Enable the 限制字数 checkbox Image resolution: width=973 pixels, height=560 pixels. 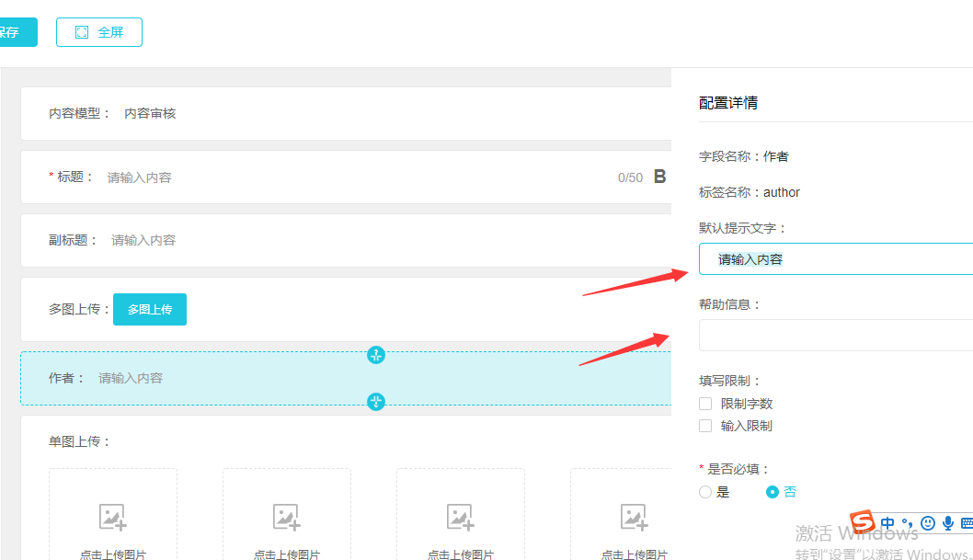click(705, 404)
